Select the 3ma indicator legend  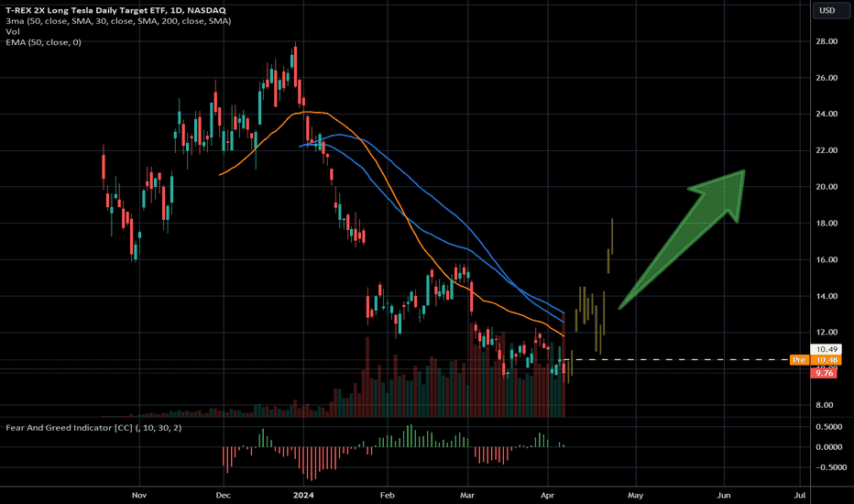pos(118,21)
